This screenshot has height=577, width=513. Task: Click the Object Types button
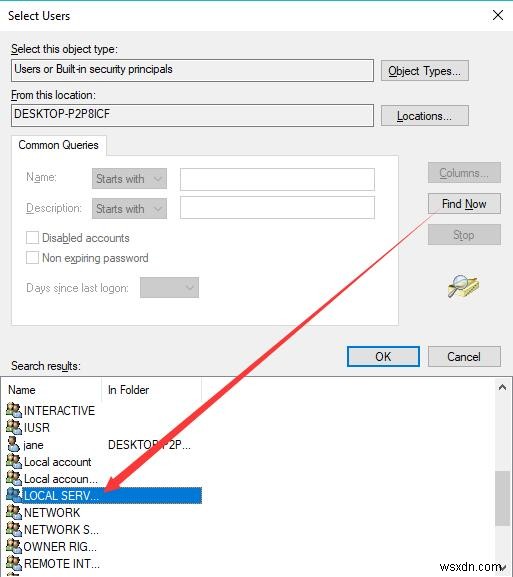pyautogui.click(x=425, y=71)
